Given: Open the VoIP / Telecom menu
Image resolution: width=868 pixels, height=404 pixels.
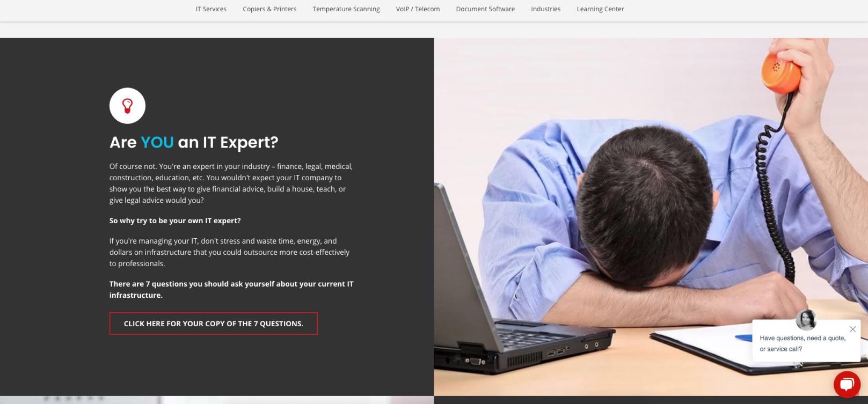Looking at the screenshot, I should [418, 9].
